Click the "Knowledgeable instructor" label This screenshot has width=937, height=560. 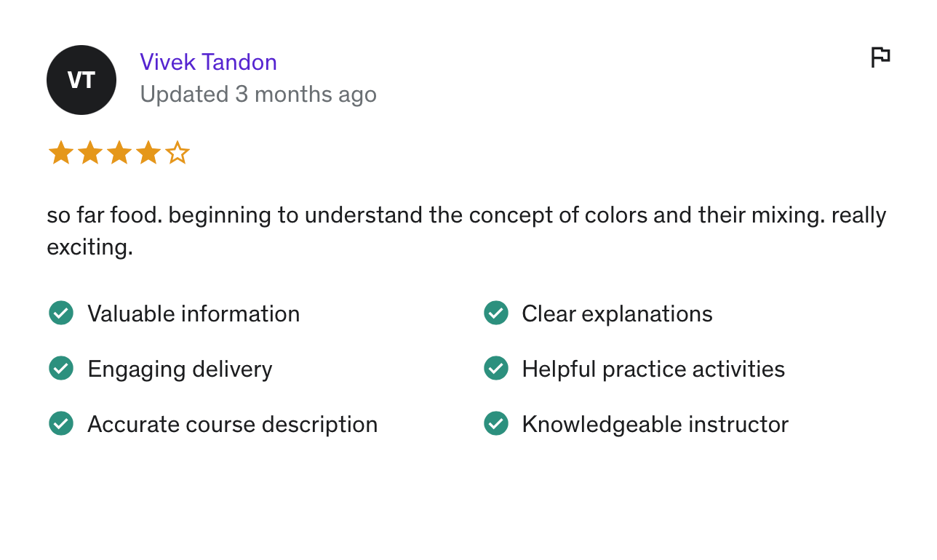pyautogui.click(x=655, y=424)
